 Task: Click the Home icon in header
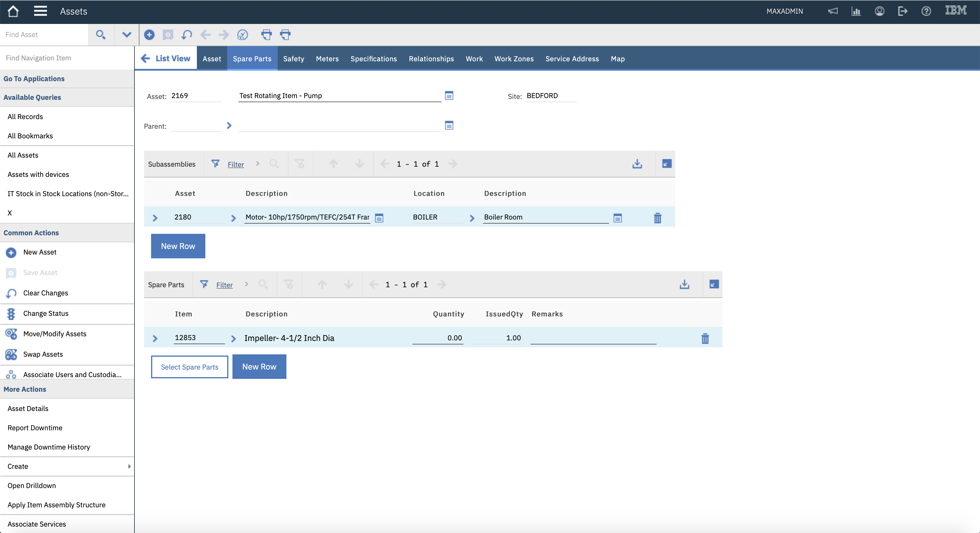(x=13, y=11)
